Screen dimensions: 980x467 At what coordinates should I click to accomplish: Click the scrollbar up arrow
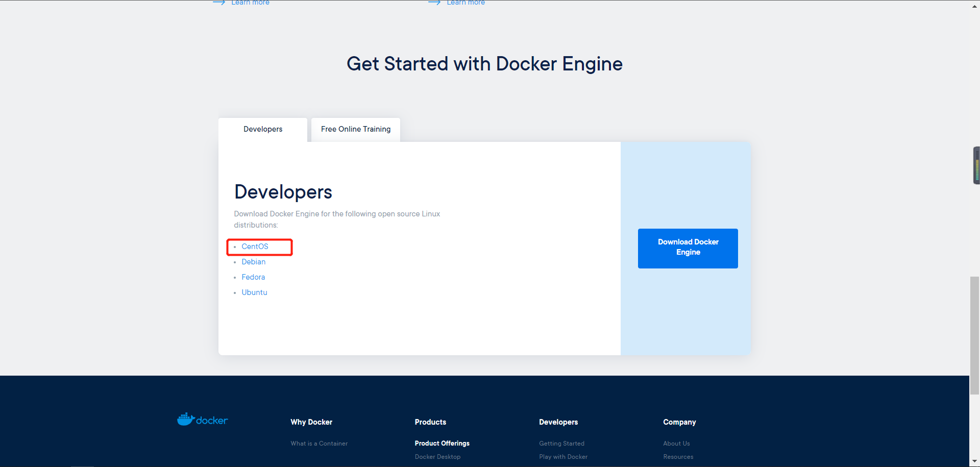click(x=974, y=6)
